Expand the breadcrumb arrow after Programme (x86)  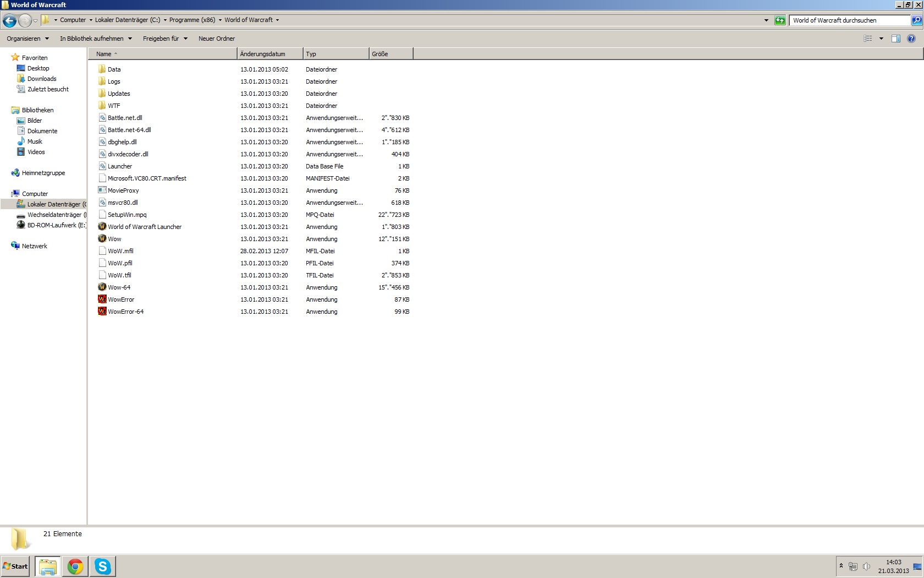coord(220,20)
